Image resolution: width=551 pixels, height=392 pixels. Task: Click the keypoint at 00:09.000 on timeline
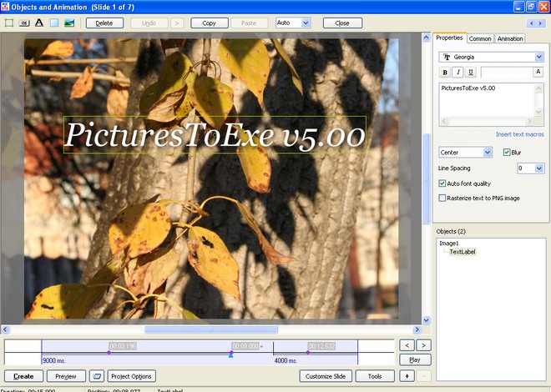pyautogui.click(x=231, y=352)
